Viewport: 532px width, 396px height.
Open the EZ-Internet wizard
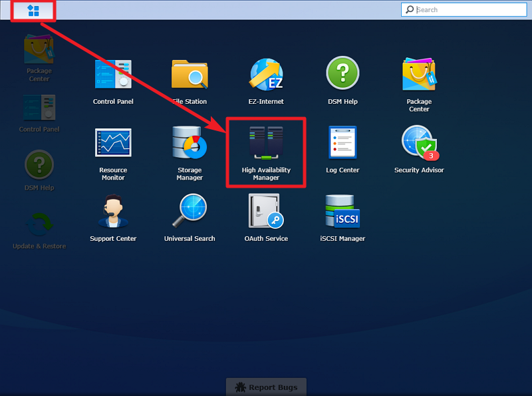tap(266, 80)
